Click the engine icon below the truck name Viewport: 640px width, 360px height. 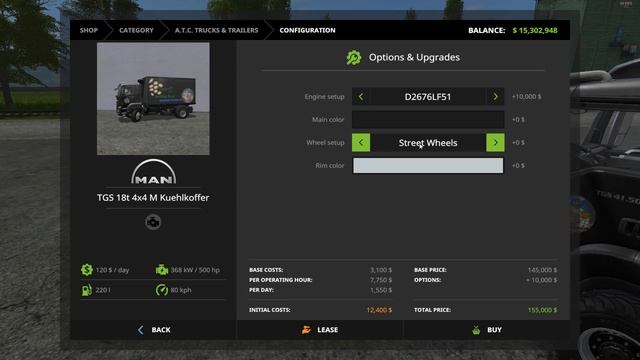153,222
